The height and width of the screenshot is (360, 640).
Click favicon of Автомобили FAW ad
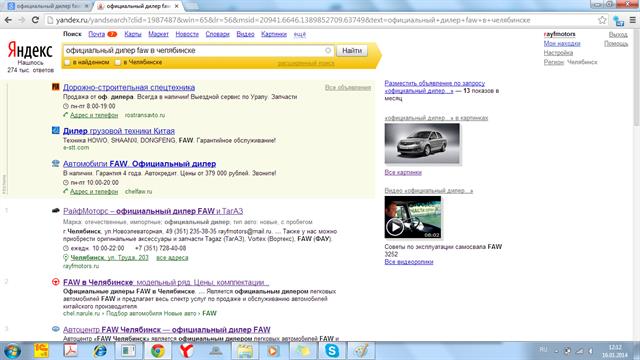[x=56, y=163]
